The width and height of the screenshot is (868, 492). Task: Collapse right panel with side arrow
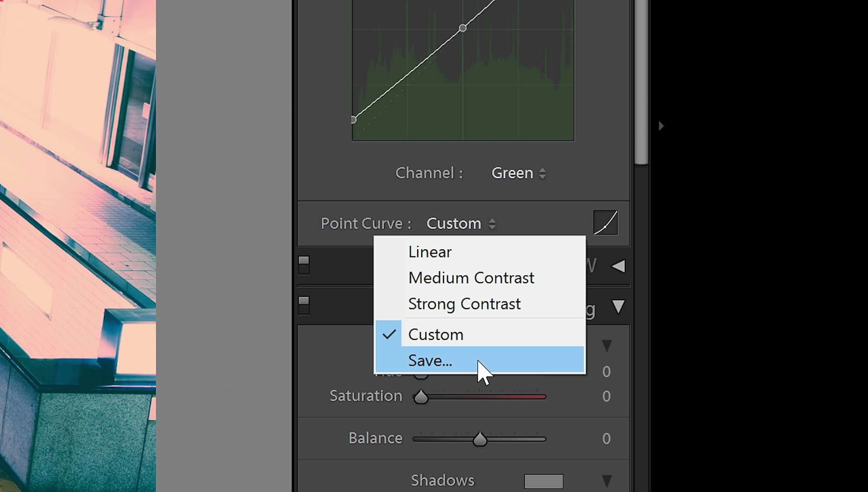click(661, 126)
